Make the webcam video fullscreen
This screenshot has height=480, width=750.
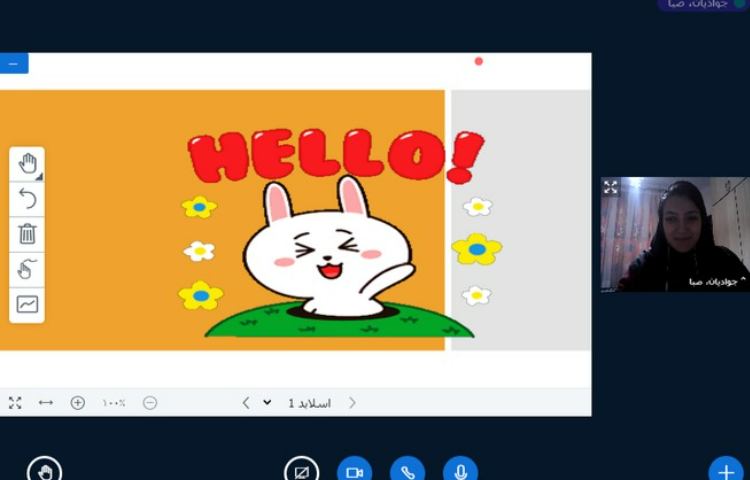pos(611,187)
